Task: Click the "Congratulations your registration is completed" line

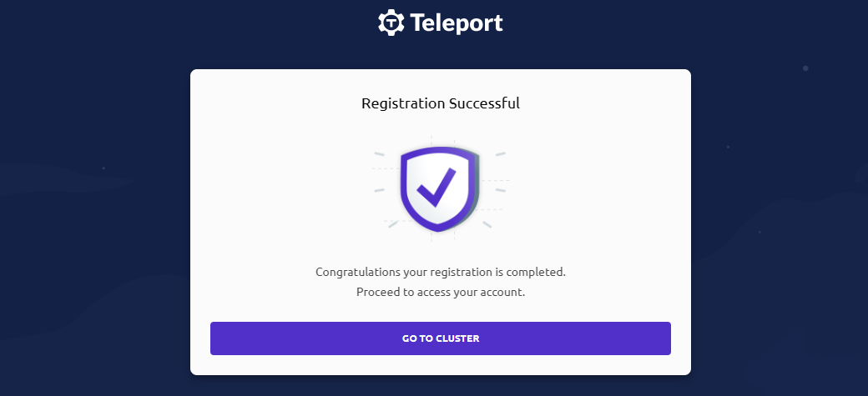Action: click(441, 273)
